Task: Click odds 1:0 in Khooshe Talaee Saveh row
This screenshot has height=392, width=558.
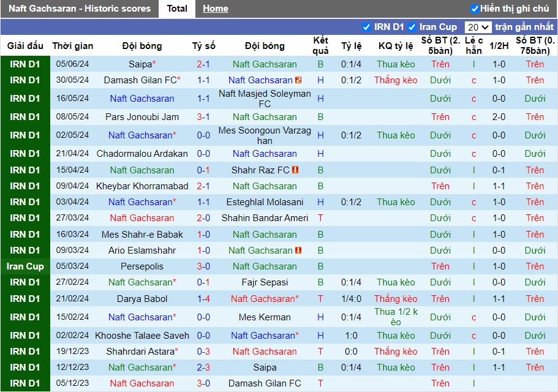Action: (351, 336)
